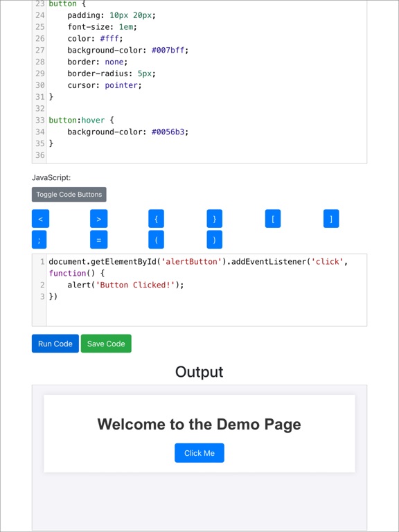Click the 'document.getElementById' line in JavaScript

(x=199, y=262)
